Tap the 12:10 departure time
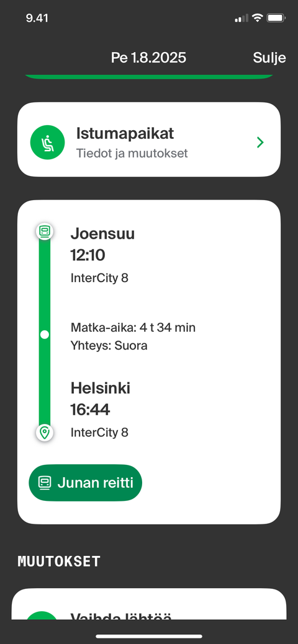The width and height of the screenshot is (298, 644). [x=88, y=255]
